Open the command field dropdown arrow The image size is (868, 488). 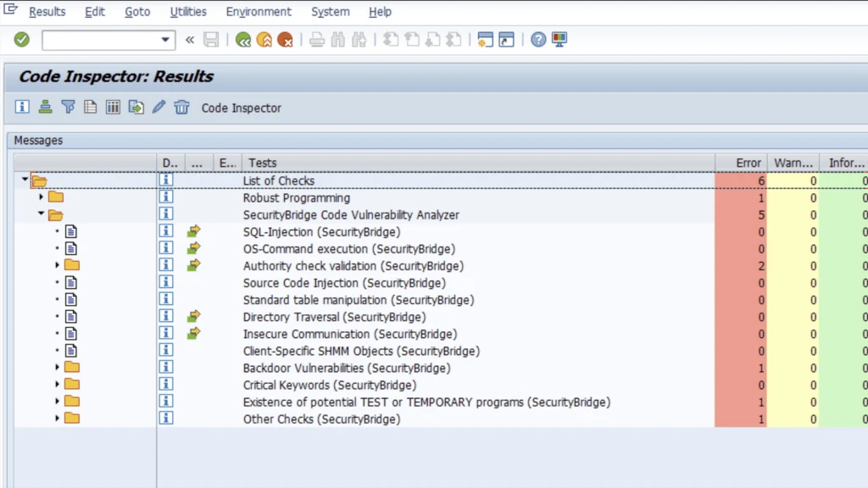coord(165,40)
